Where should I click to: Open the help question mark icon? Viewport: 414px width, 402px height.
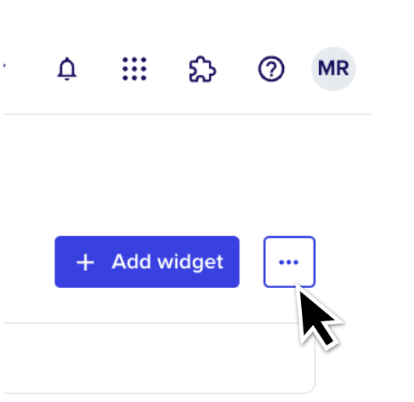[x=271, y=69]
